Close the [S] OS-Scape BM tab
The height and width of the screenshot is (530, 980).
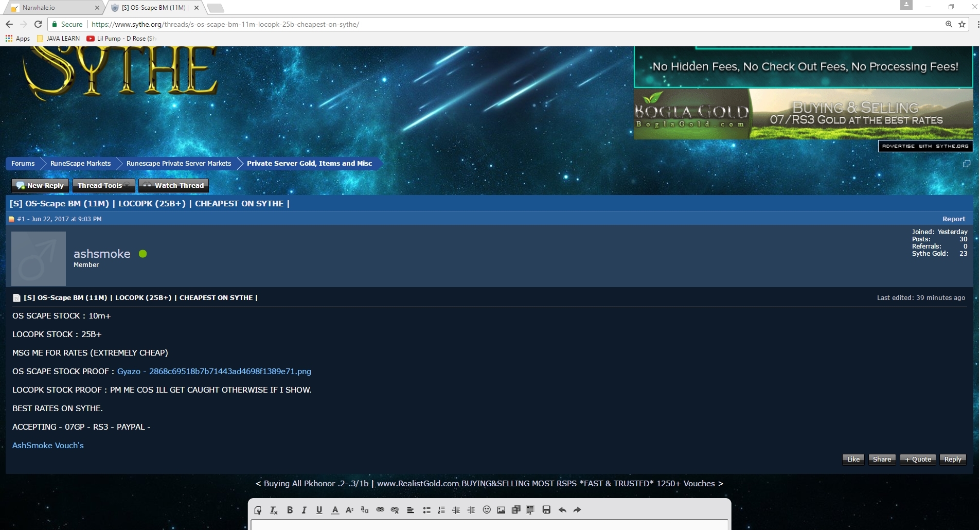click(197, 8)
